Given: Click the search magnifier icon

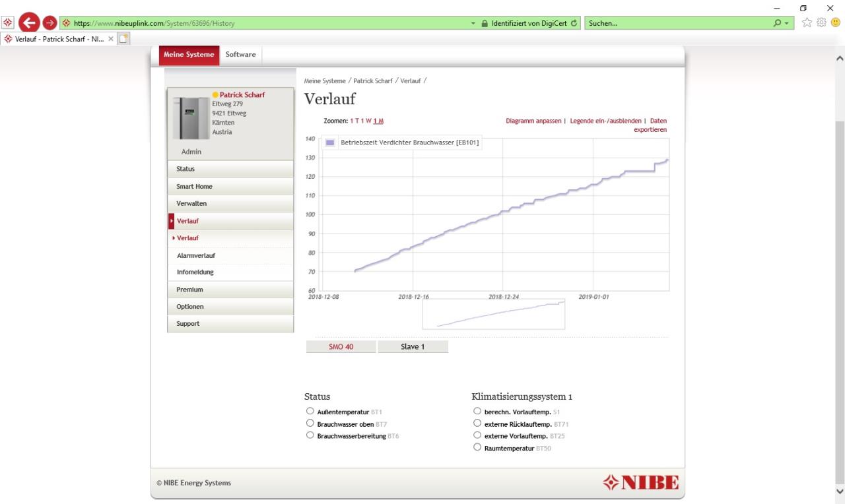Looking at the screenshot, I should pyautogui.click(x=777, y=23).
